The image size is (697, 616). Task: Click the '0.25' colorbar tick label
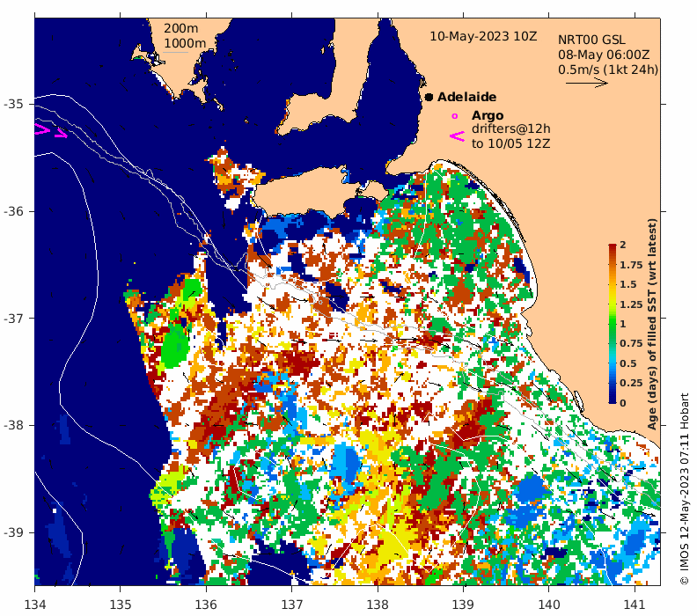pyautogui.click(x=631, y=383)
